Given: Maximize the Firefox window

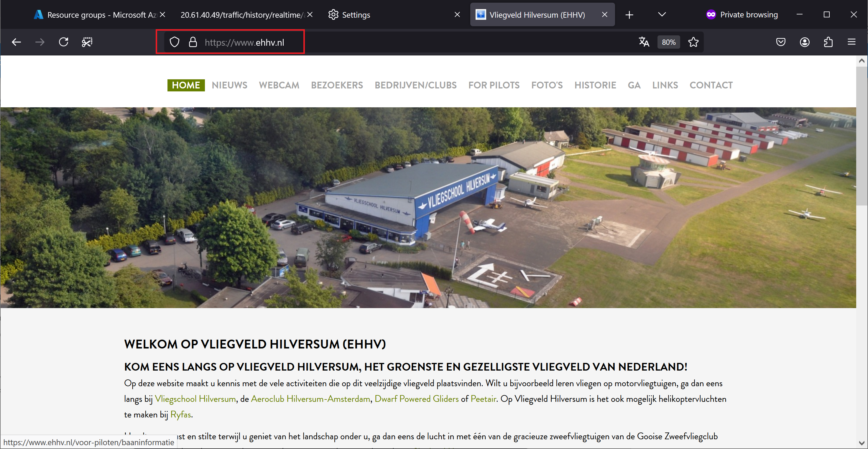Looking at the screenshot, I should coord(826,14).
